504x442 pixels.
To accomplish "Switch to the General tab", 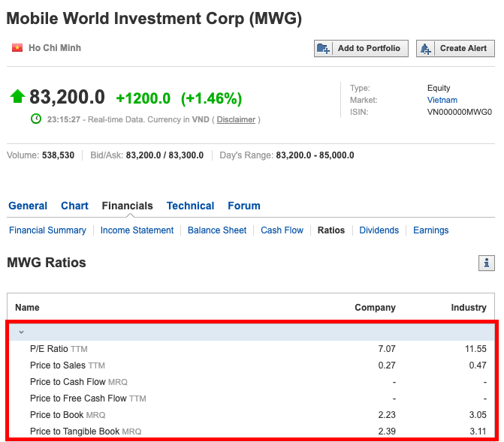I will 28,206.
